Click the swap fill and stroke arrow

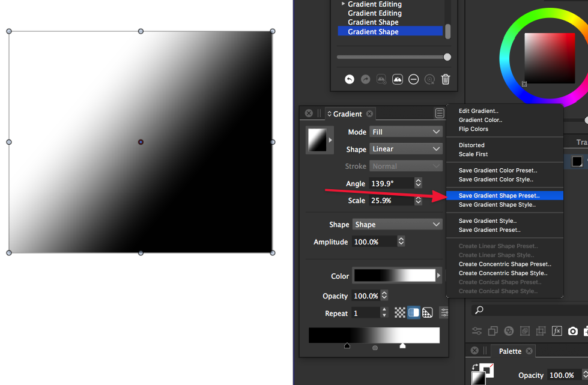tap(475, 367)
